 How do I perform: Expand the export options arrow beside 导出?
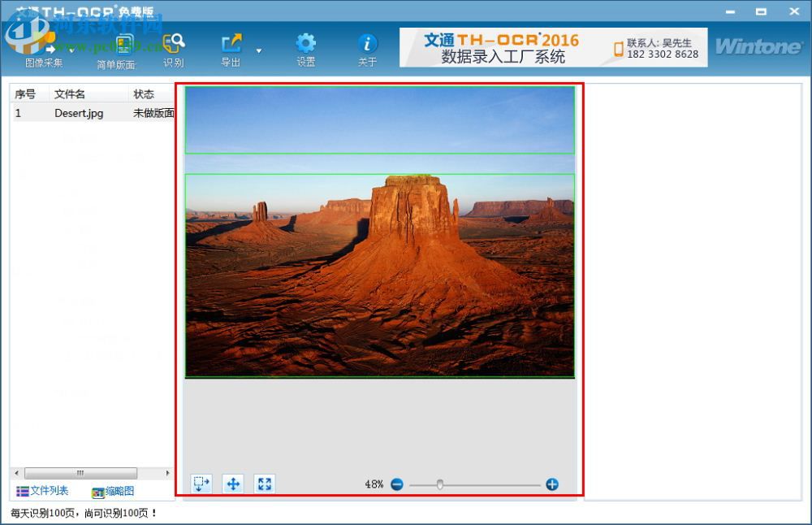[258, 50]
